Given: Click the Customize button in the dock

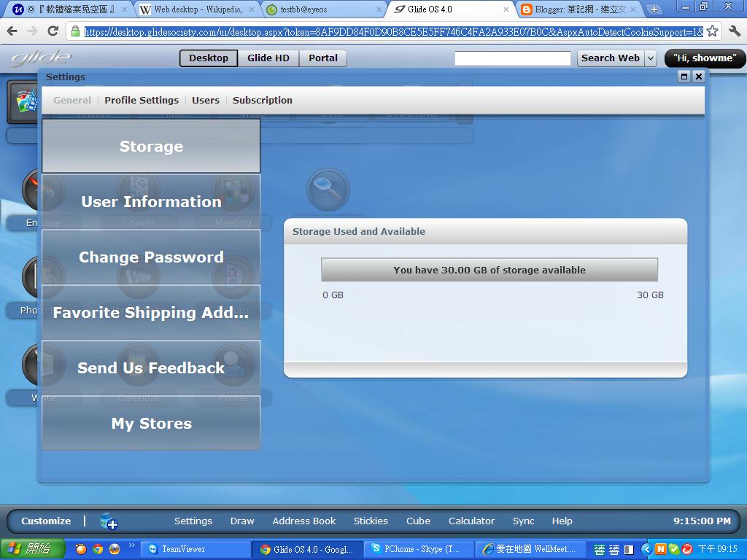Looking at the screenshot, I should pos(46,521).
